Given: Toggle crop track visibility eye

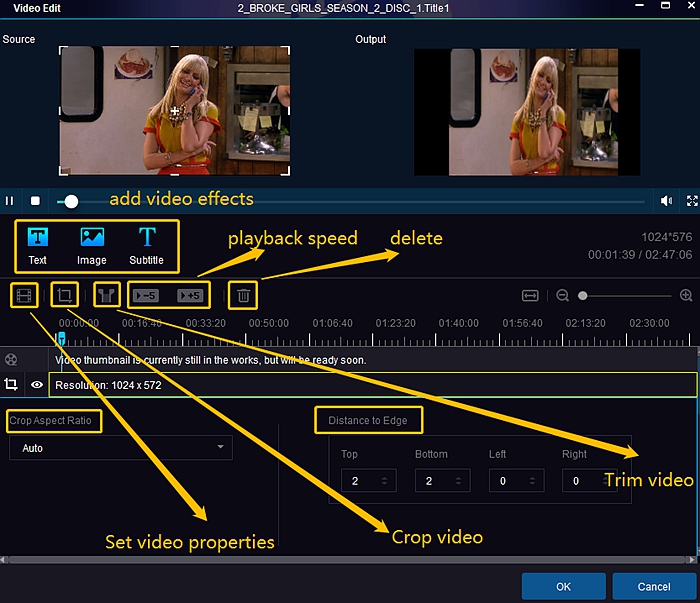Looking at the screenshot, I should click(x=37, y=384).
